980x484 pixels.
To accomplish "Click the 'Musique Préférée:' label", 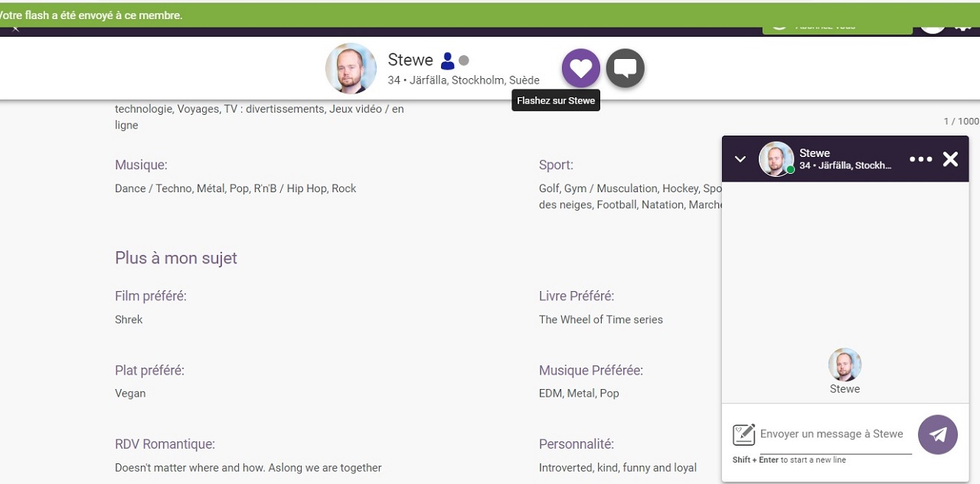I will coord(591,370).
